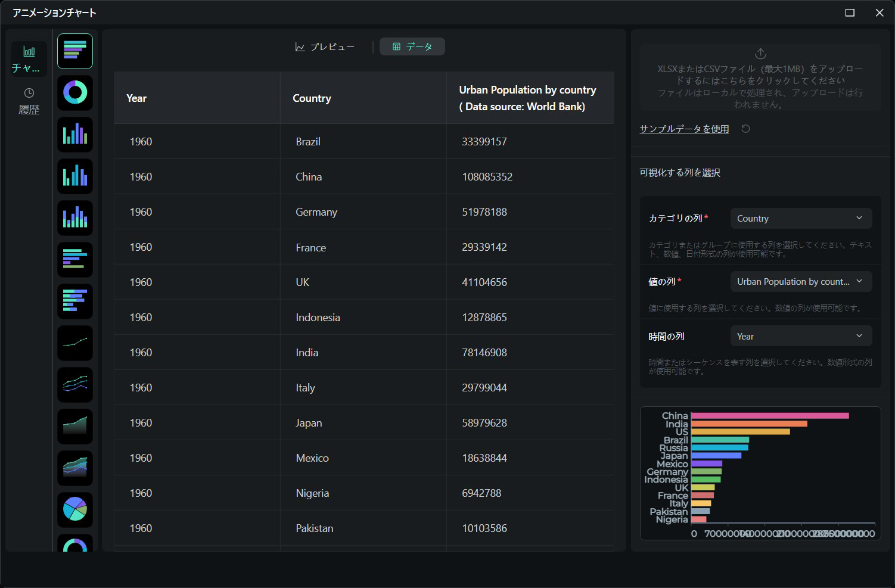This screenshot has height=588, width=895.
Task: Select the single line chart type
Action: point(75,343)
